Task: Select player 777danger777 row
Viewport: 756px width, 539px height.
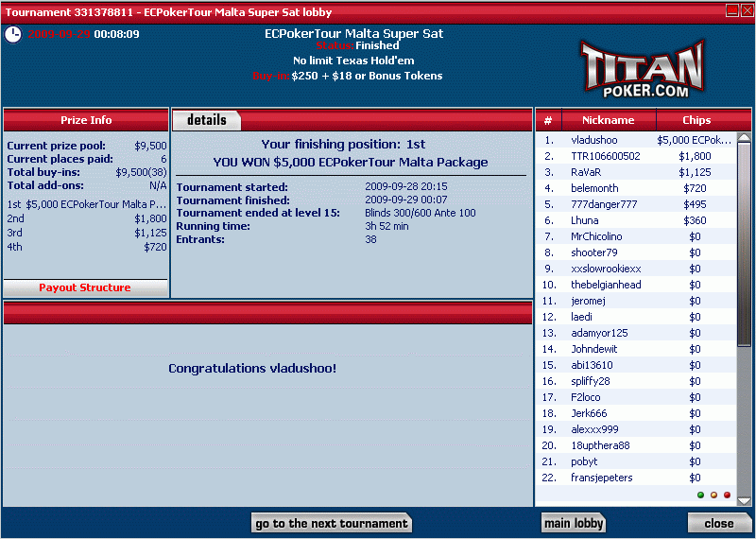Action: click(636, 204)
